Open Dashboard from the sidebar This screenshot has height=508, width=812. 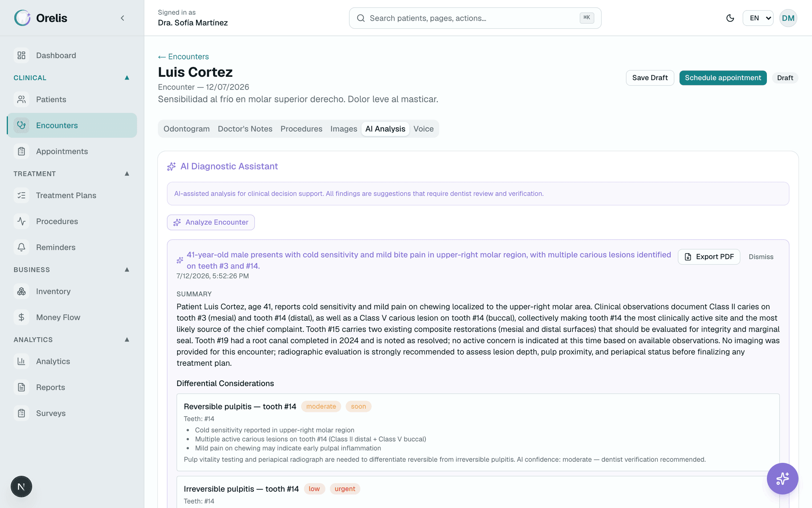(x=72, y=55)
